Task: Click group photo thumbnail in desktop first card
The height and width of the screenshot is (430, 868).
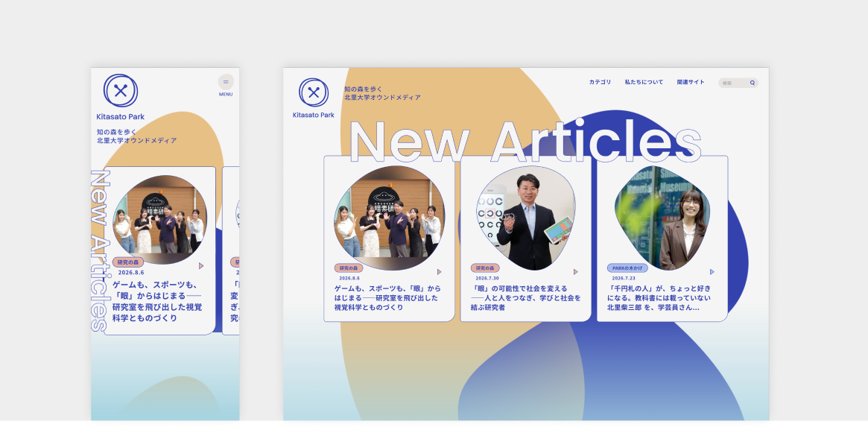Action: [x=389, y=218]
